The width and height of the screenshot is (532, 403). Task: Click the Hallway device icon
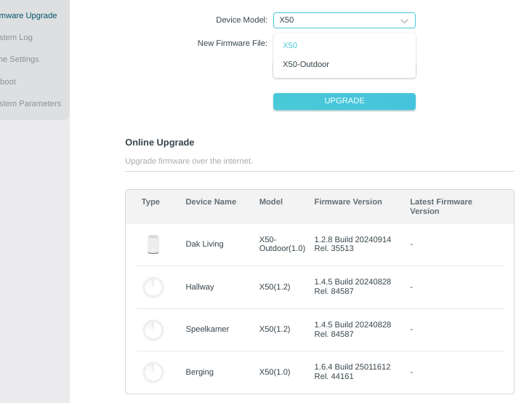(x=153, y=287)
